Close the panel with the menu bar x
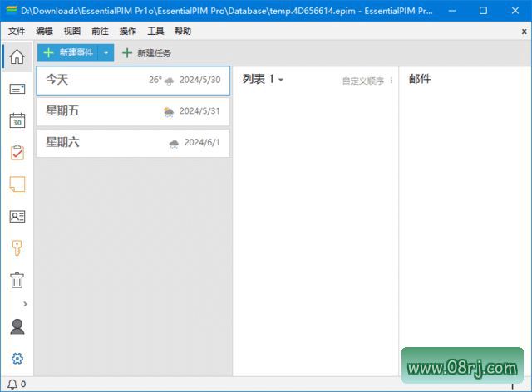The width and height of the screenshot is (532, 392). [524, 32]
